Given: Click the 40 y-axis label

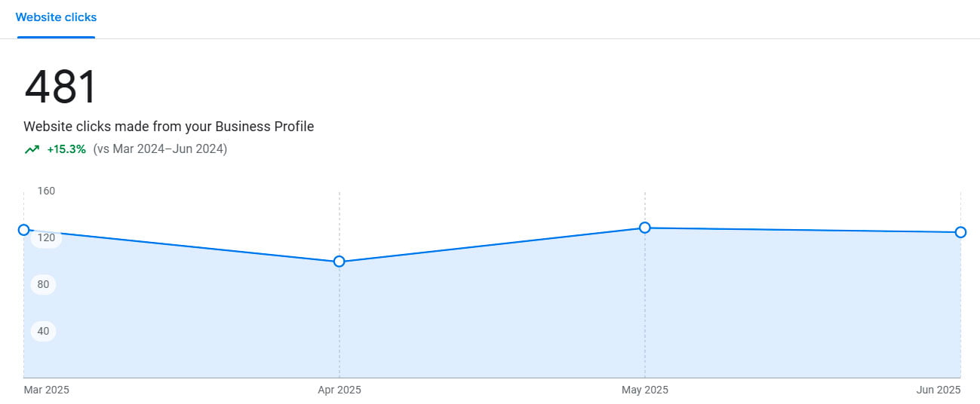Looking at the screenshot, I should (x=43, y=331).
